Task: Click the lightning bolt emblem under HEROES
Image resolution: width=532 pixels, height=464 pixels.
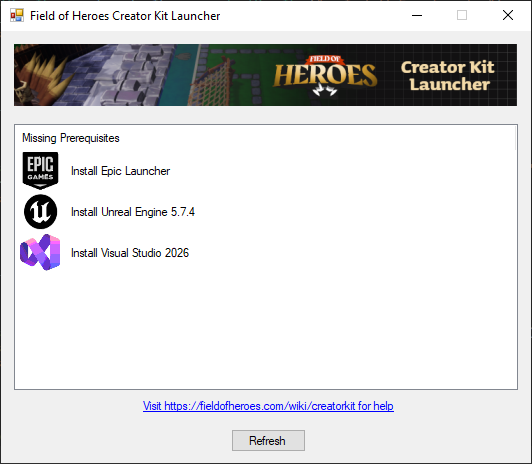Action: [325, 90]
